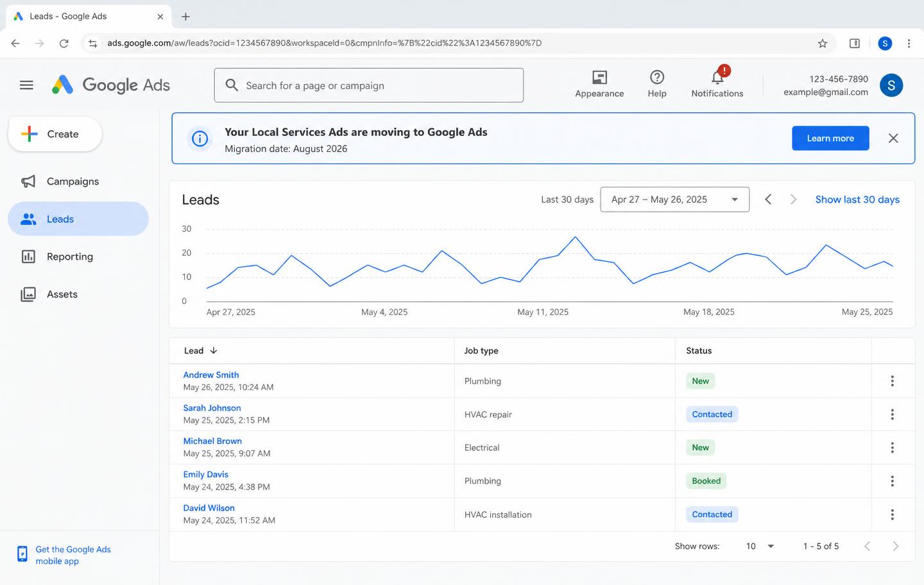Open the Help menu
Image resolution: width=924 pixels, height=585 pixels.
[x=657, y=84]
